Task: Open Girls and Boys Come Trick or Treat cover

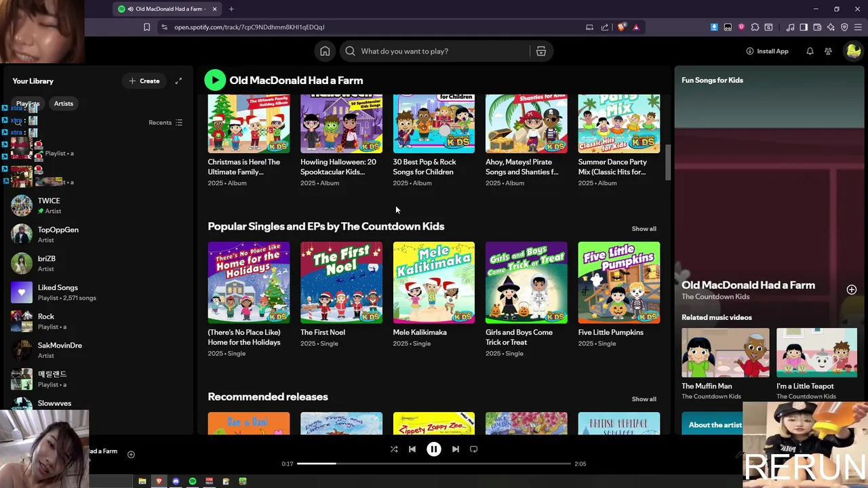Action: click(x=526, y=283)
